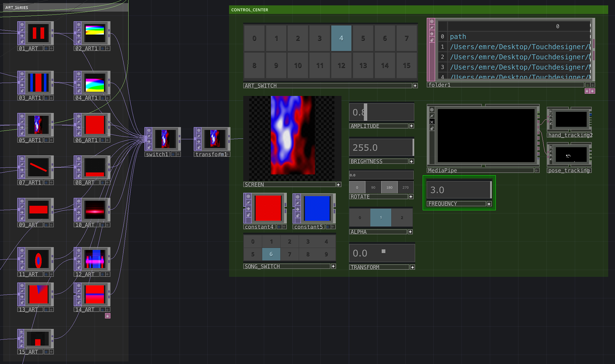Click the arrow flag on constant4 node
615x364 pixels.
click(x=248, y=209)
